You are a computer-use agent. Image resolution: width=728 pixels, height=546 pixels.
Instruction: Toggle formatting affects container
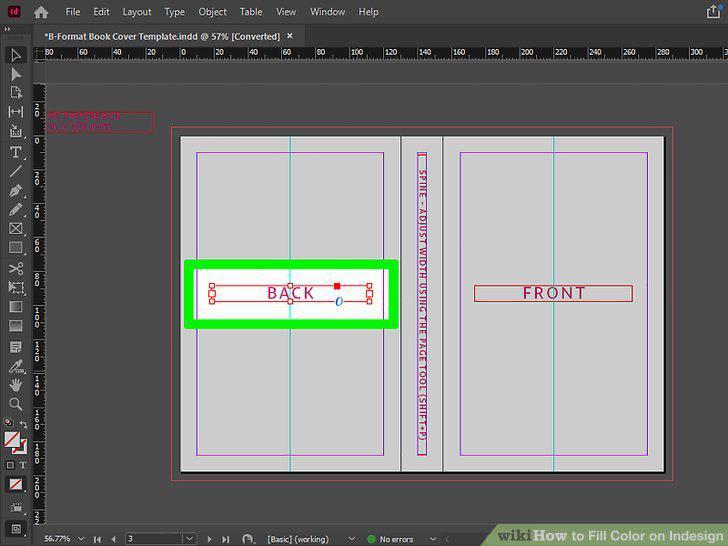click(x=10, y=465)
